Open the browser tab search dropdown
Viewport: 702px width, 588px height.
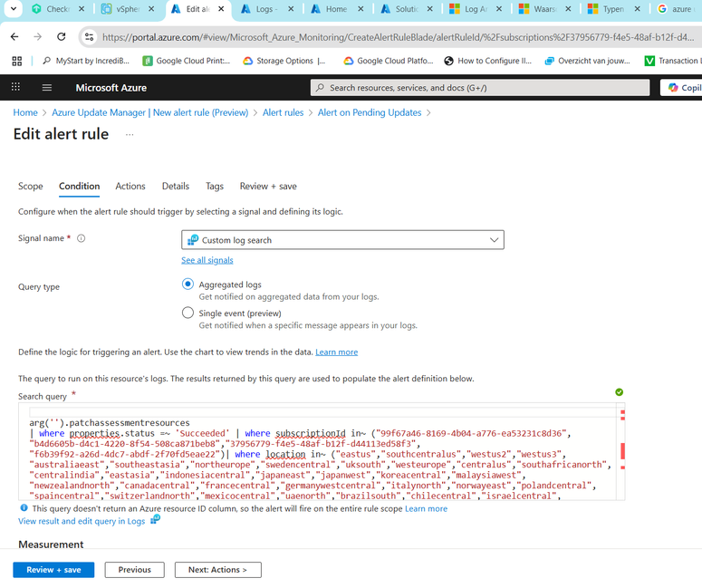click(14, 9)
